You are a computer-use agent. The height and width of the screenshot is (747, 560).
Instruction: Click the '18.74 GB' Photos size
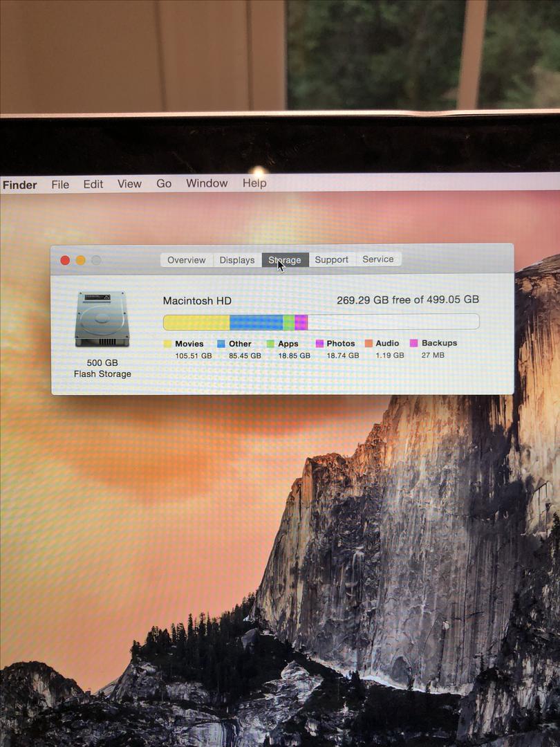point(343,356)
